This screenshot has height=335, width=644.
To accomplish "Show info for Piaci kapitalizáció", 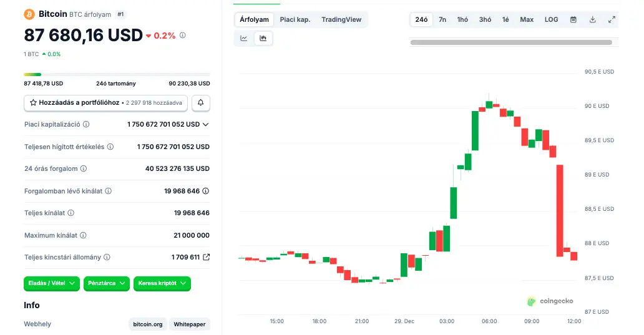I will click(86, 125).
